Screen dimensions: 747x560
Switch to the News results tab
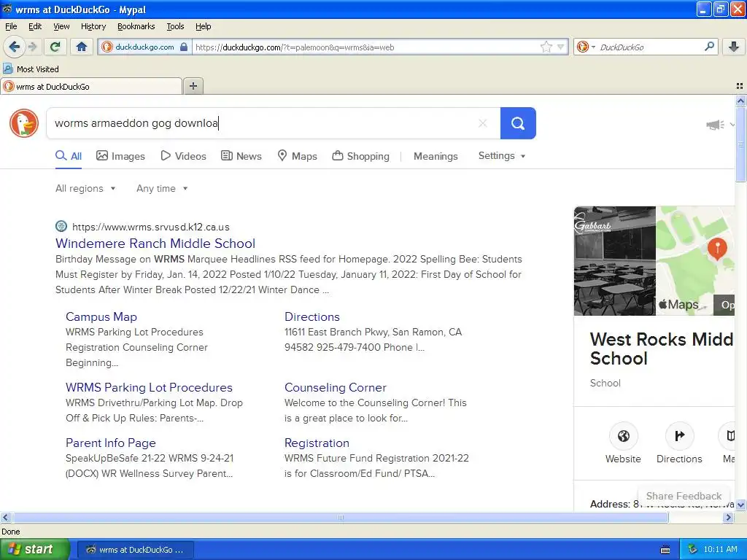point(241,156)
